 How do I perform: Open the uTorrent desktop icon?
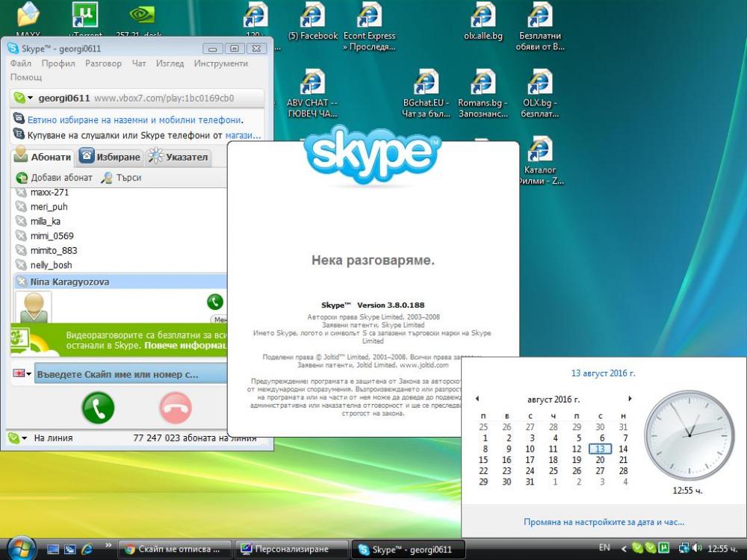tap(85, 19)
